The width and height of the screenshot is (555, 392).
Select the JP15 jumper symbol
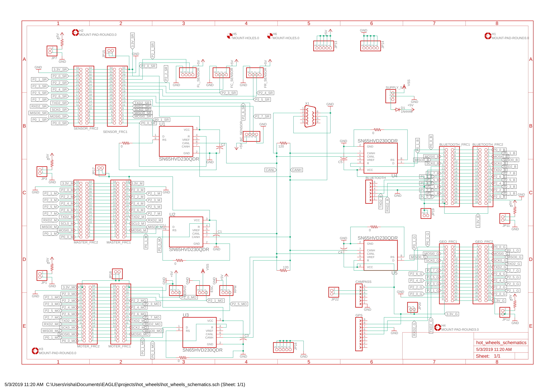pos(111,53)
